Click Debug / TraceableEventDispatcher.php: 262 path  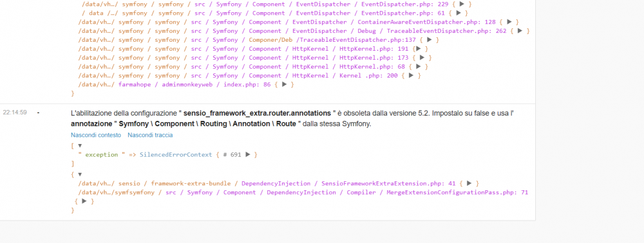click(431, 31)
